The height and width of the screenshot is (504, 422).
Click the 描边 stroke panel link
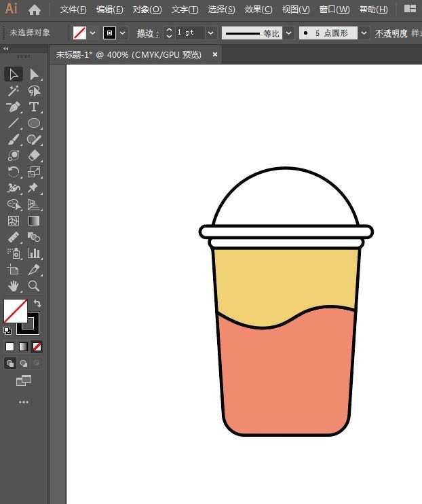(x=147, y=33)
